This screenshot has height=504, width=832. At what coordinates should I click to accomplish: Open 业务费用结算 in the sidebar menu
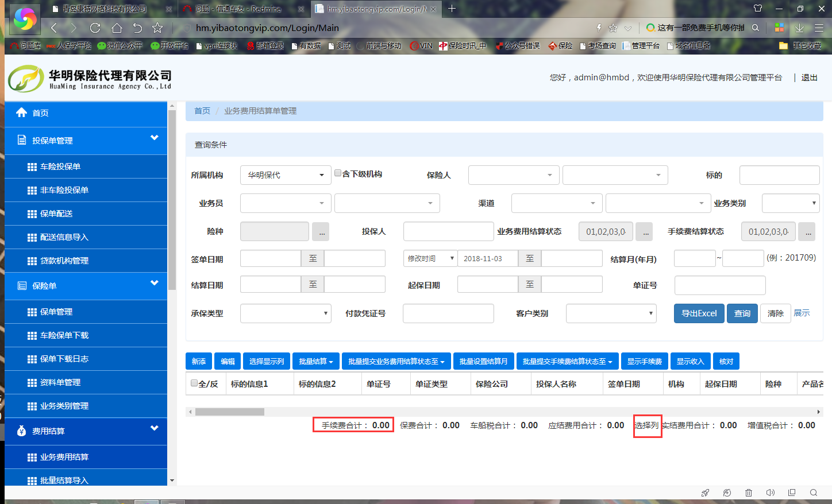click(x=64, y=457)
